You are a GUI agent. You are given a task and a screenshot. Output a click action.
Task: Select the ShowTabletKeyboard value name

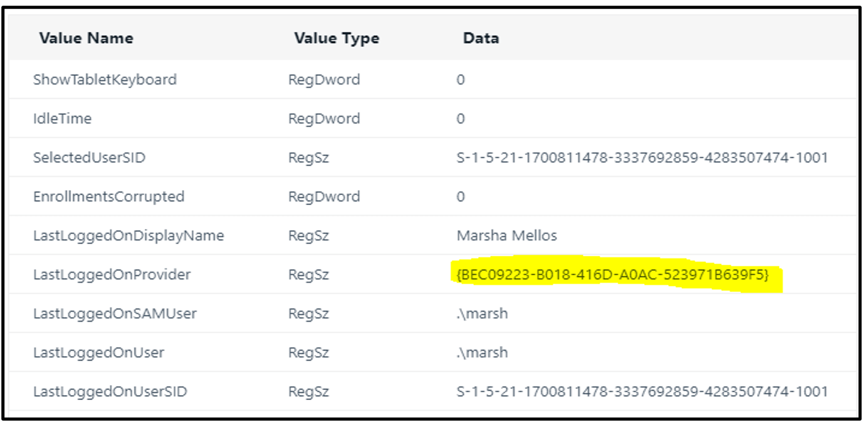coord(105,80)
